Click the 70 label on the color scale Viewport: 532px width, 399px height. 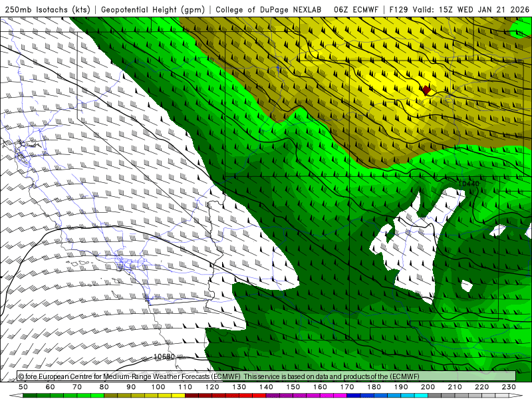point(77,387)
